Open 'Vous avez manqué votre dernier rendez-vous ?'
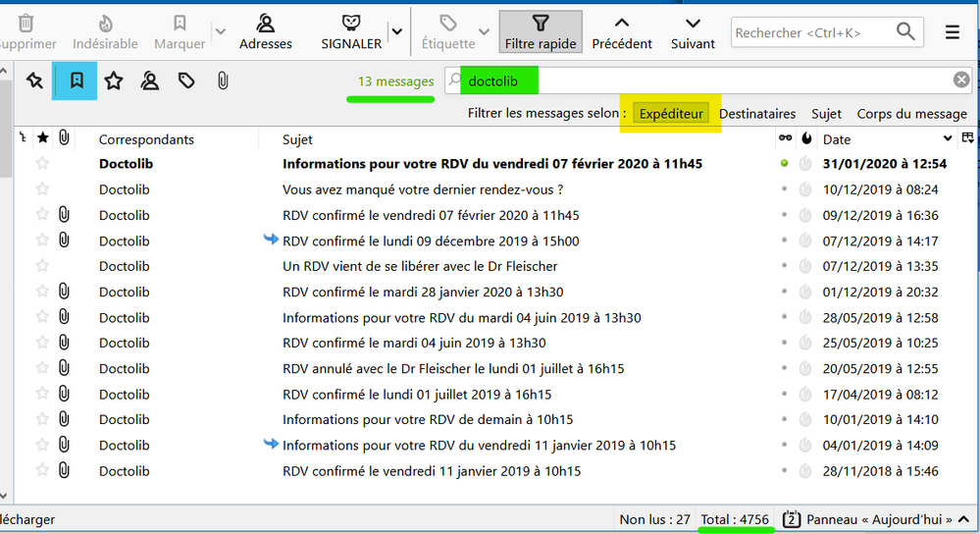The height and width of the screenshot is (534, 980). click(423, 189)
